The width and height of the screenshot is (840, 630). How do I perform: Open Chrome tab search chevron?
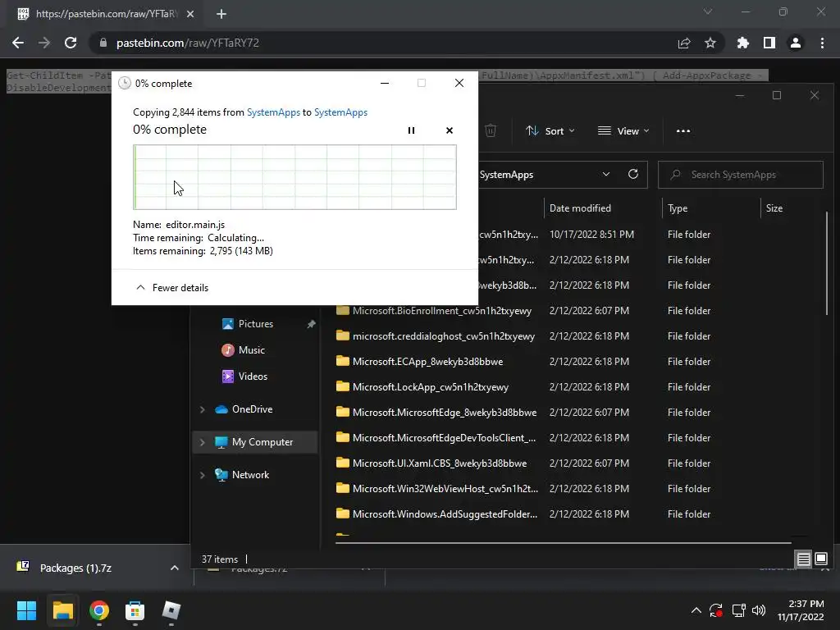point(708,11)
